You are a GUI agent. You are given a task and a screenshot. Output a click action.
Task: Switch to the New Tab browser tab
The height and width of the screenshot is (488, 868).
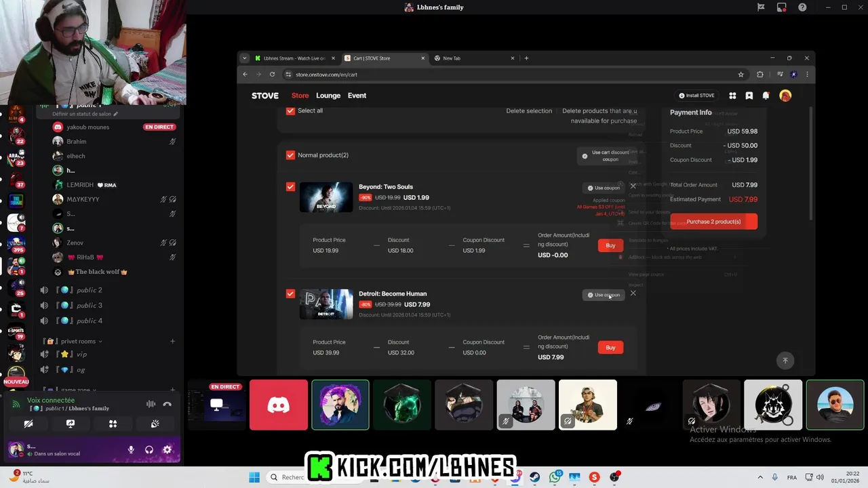click(x=474, y=58)
